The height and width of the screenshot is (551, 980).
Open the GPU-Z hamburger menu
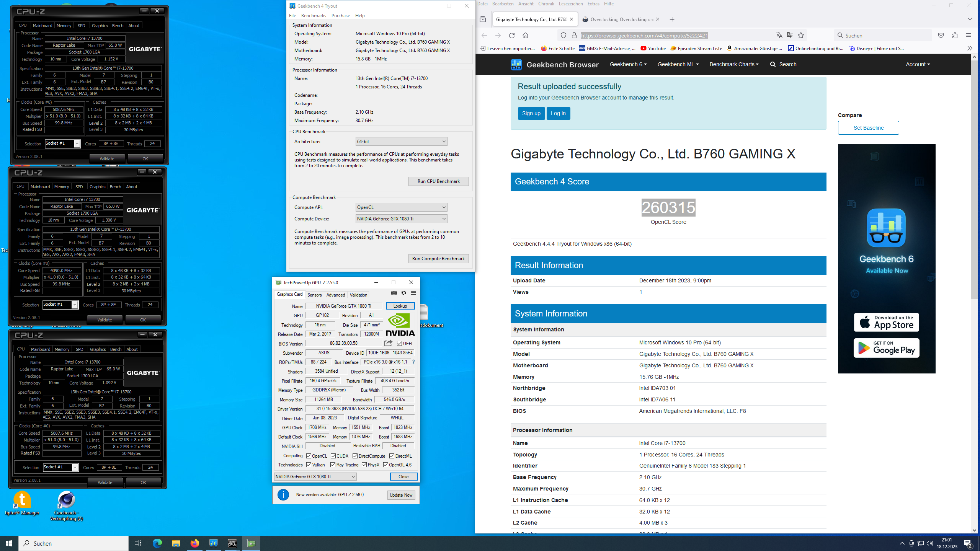413,293
